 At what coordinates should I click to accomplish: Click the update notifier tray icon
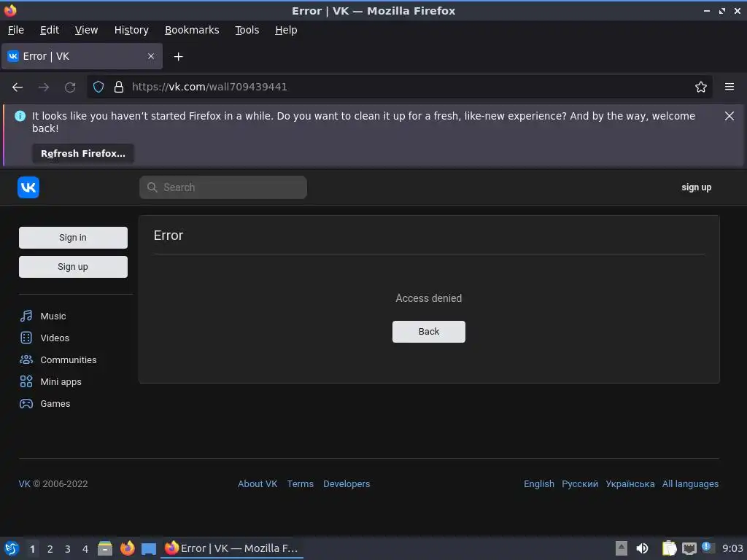[708, 548]
